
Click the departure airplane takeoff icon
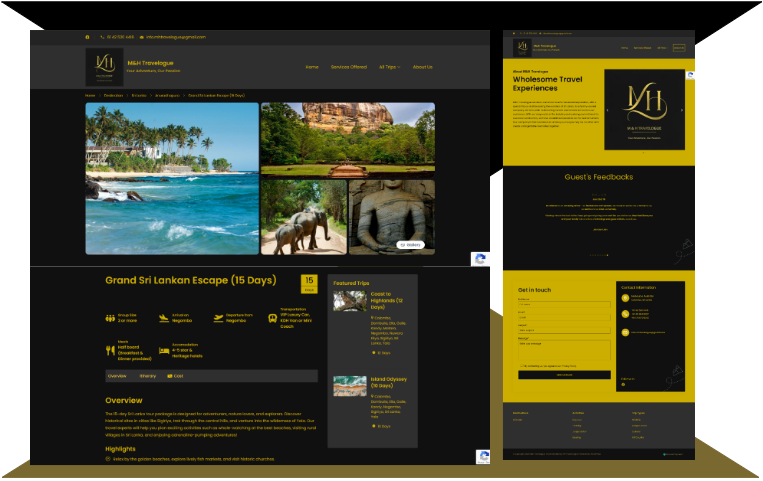click(219, 318)
